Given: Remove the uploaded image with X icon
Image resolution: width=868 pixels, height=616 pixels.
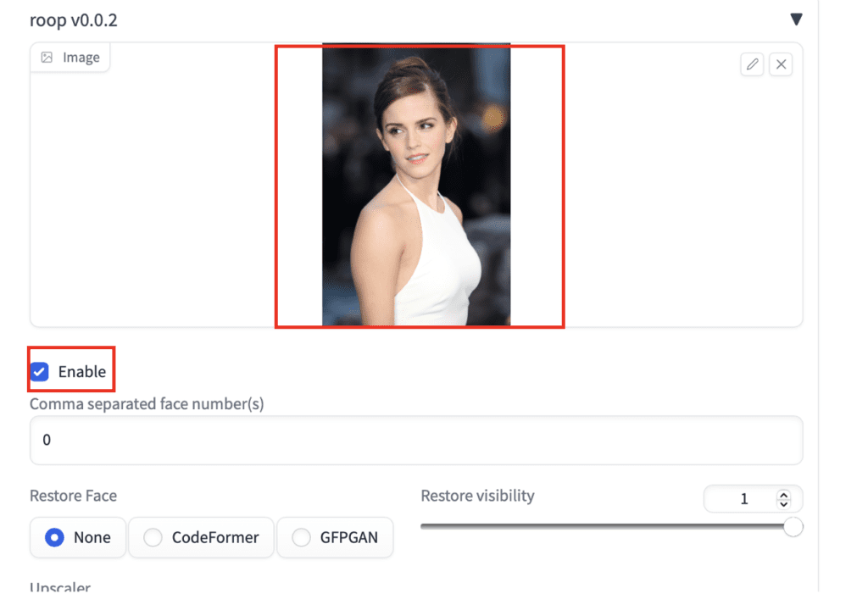Looking at the screenshot, I should [x=781, y=64].
